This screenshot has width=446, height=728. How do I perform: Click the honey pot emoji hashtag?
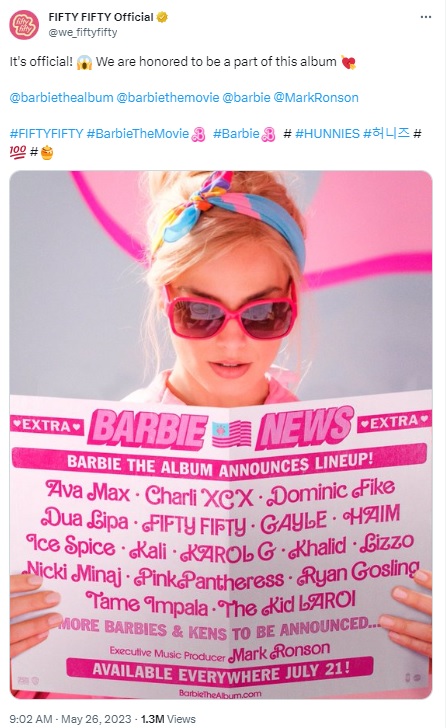[47, 152]
